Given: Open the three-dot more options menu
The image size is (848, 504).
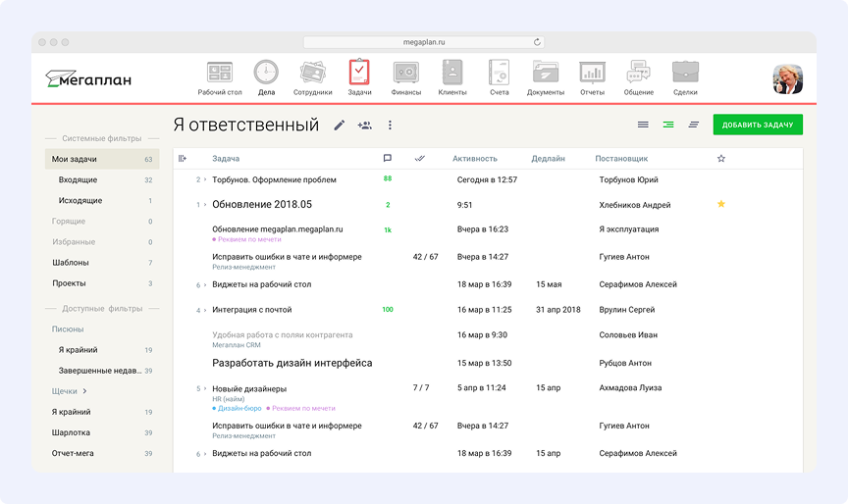Looking at the screenshot, I should [390, 126].
